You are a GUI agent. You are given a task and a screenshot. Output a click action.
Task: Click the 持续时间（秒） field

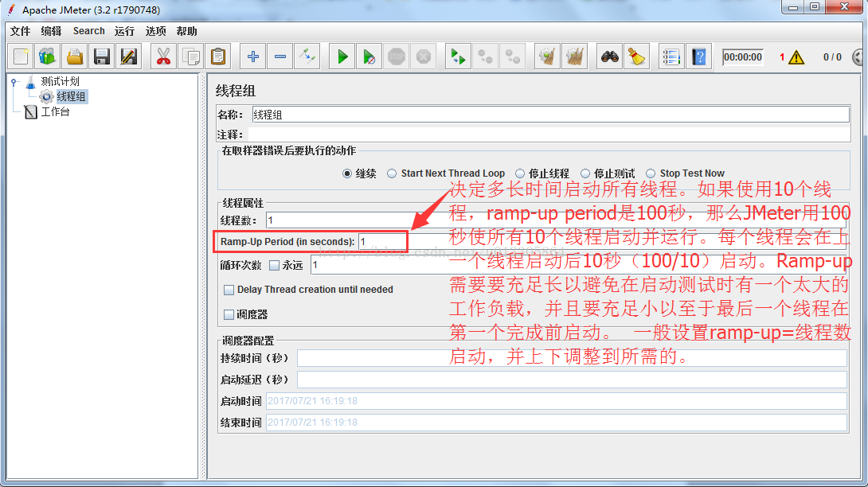pos(572,358)
